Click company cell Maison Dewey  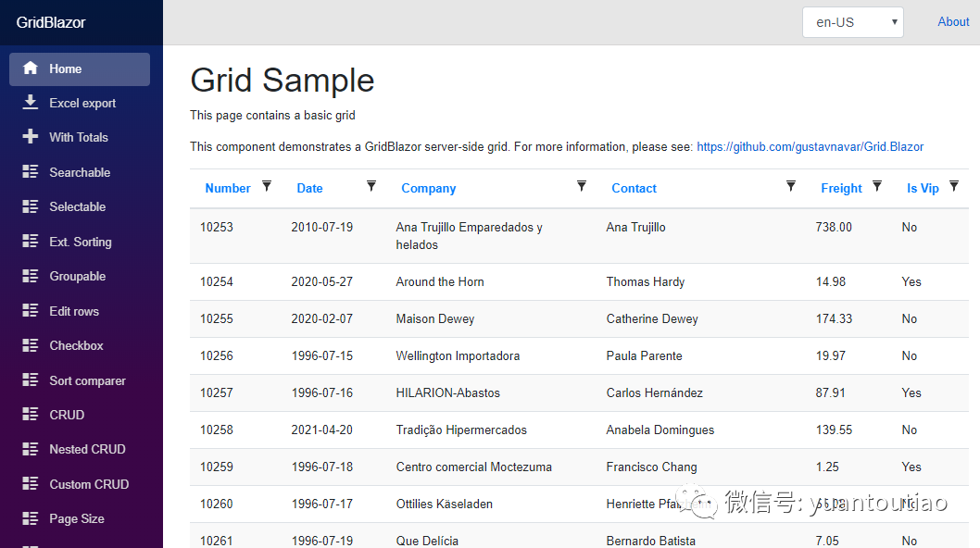tap(435, 318)
